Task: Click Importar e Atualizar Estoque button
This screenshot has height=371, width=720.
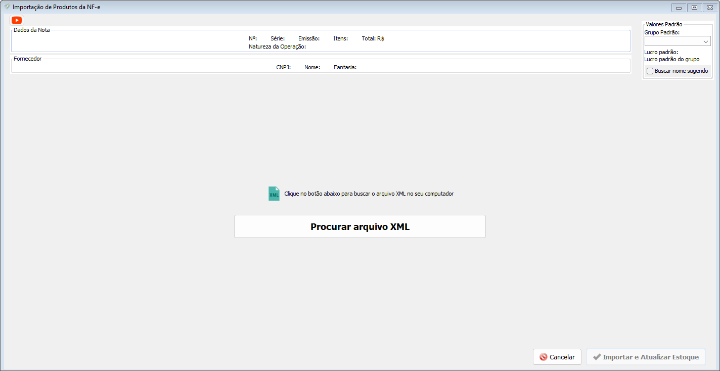Action: click(x=645, y=357)
